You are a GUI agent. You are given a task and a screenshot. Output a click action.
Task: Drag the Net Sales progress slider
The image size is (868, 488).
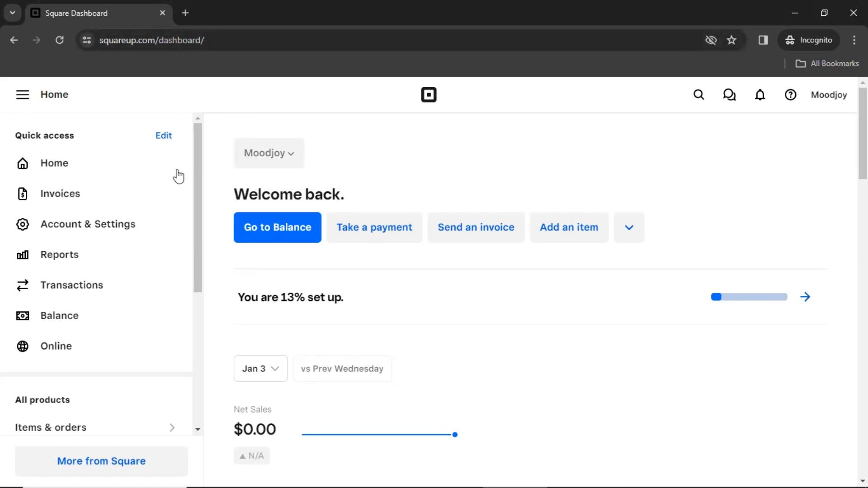(x=454, y=434)
